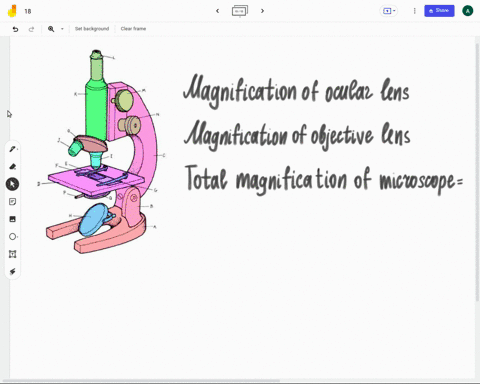Select the colored microscope image

tap(101, 151)
